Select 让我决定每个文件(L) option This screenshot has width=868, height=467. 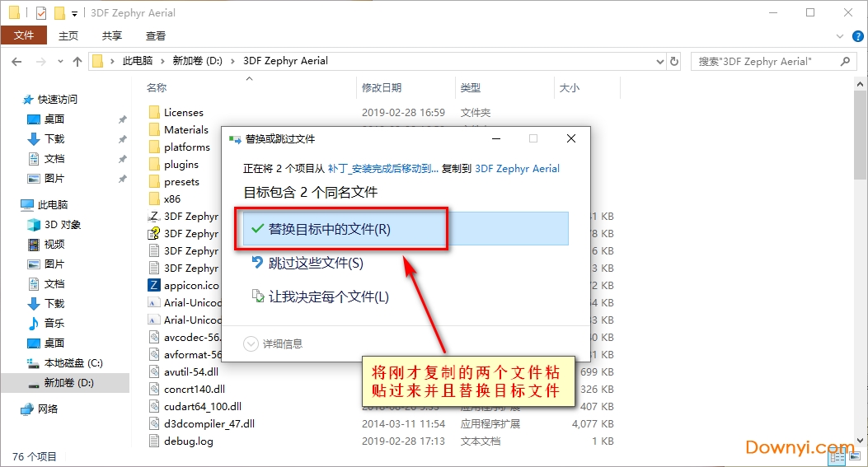(x=328, y=297)
